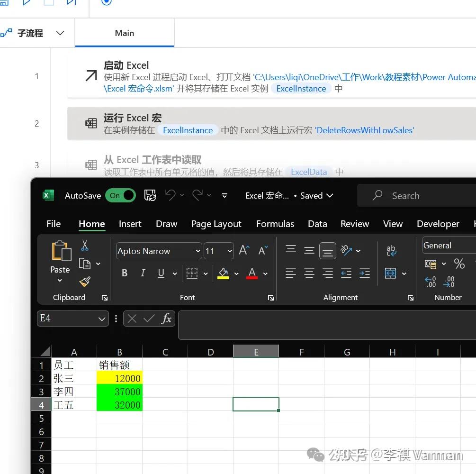The width and height of the screenshot is (476, 474).
Task: Click the Orientation text icon
Action: (346, 250)
